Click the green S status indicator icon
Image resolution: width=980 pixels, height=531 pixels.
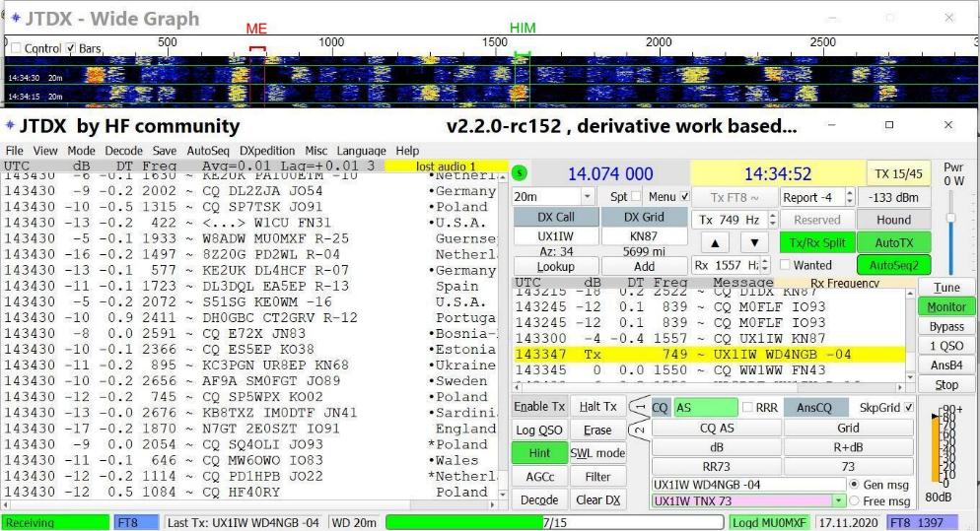coord(520,173)
